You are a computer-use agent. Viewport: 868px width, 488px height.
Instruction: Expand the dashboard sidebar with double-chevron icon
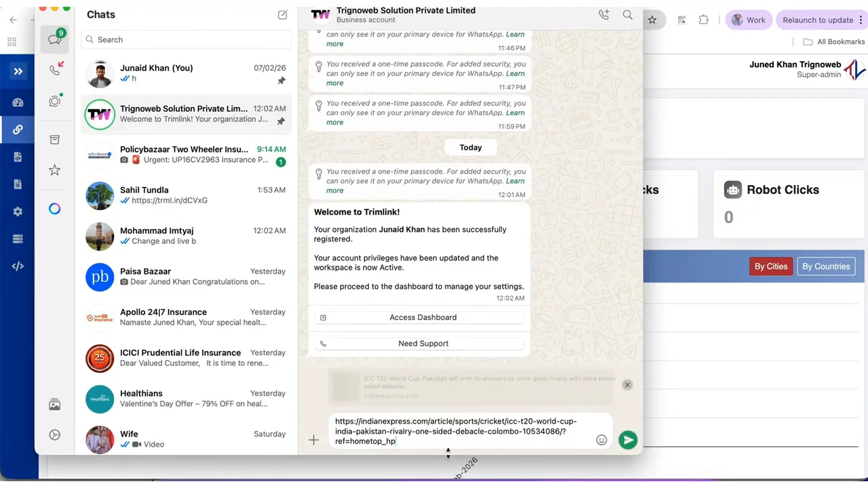click(18, 71)
